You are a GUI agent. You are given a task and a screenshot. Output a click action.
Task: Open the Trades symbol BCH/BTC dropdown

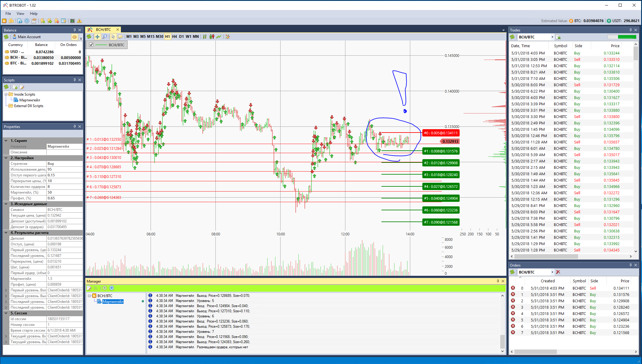click(x=552, y=37)
